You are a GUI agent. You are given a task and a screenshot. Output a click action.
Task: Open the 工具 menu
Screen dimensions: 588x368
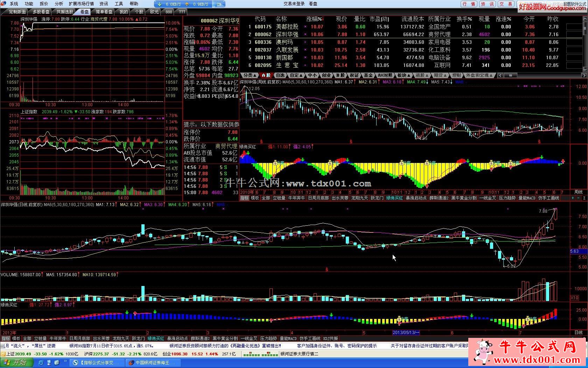119,4
